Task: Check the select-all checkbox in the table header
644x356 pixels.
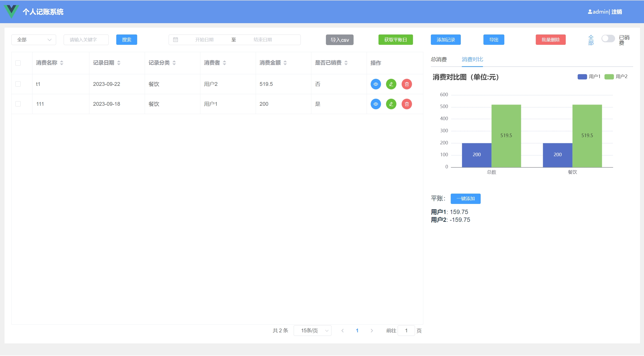Action: (18, 63)
